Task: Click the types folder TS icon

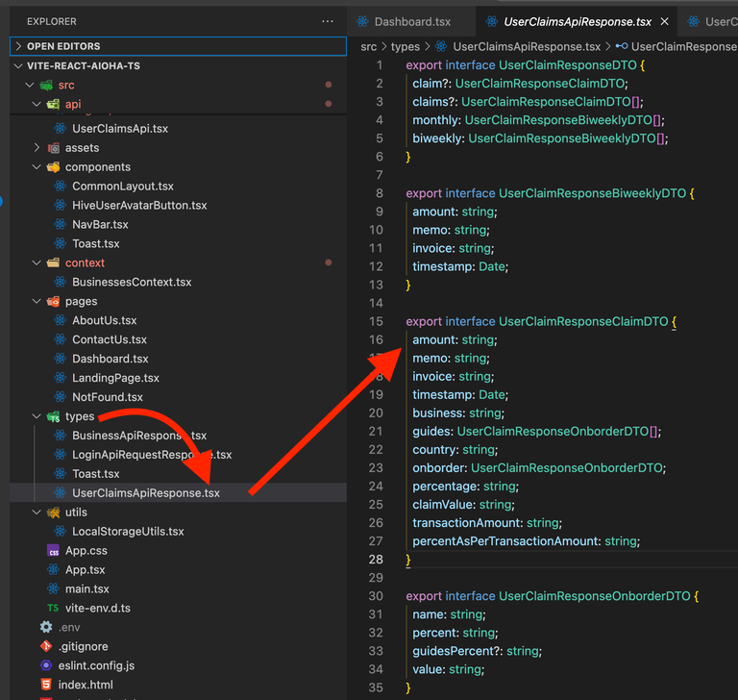Action: 53,416
